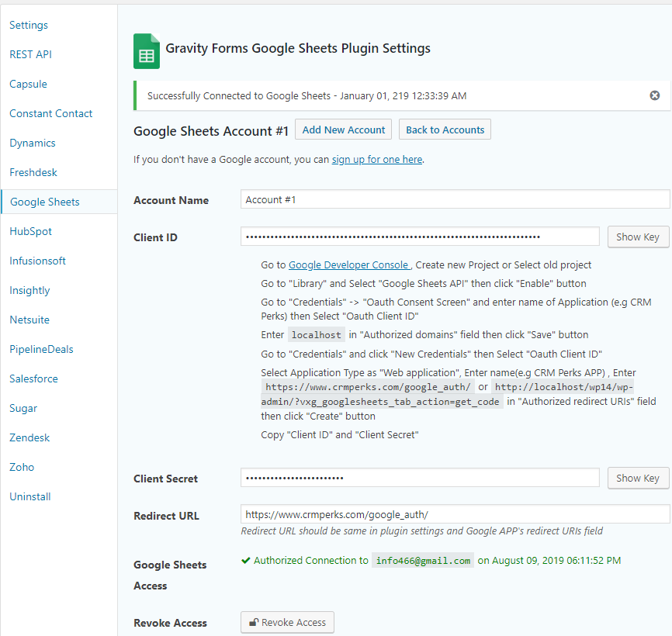Click the Back to Accounts button
Viewport: 672px width, 636px height.
tap(445, 130)
